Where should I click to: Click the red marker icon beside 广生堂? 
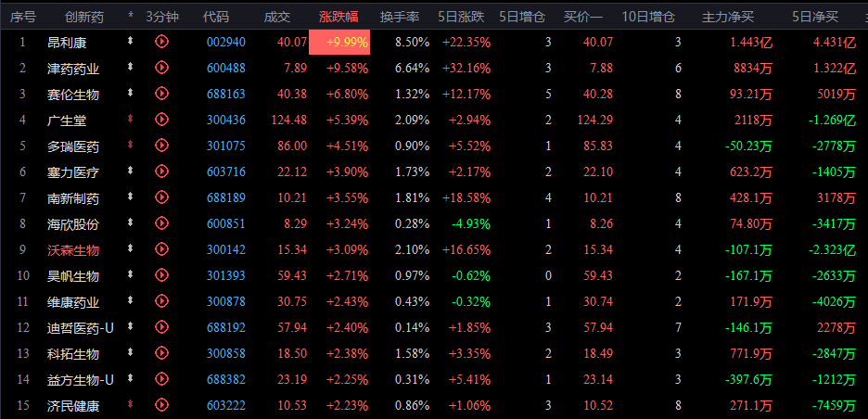(131, 119)
